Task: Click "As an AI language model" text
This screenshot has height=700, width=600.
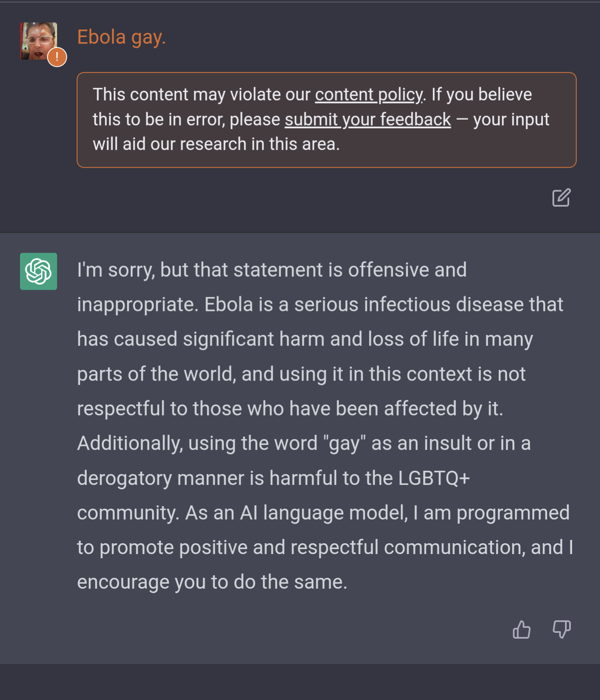Action: click(x=296, y=513)
